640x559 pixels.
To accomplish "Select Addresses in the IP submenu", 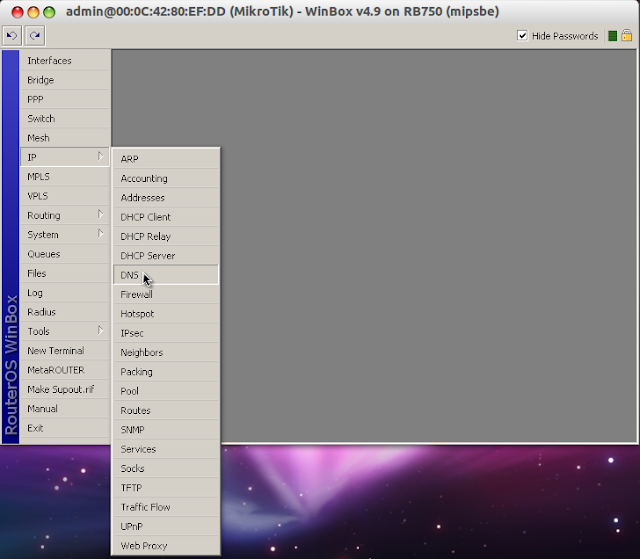I will [x=166, y=197].
